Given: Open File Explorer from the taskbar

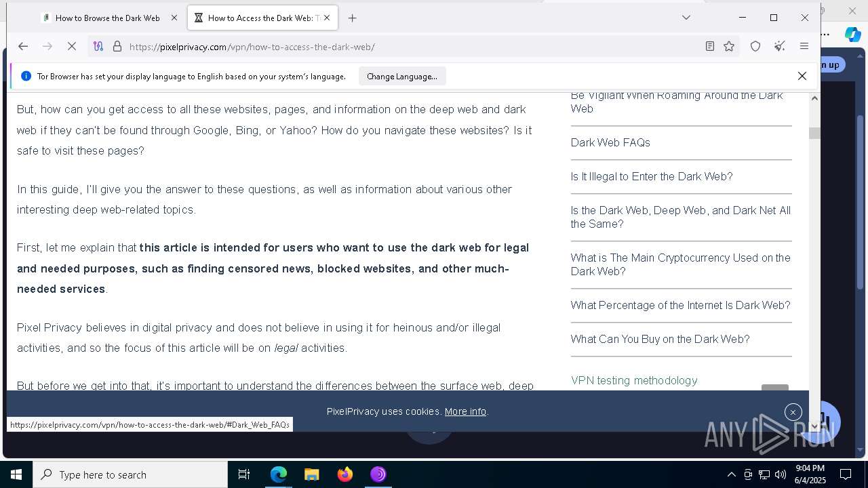Looking at the screenshot, I should coord(311,474).
